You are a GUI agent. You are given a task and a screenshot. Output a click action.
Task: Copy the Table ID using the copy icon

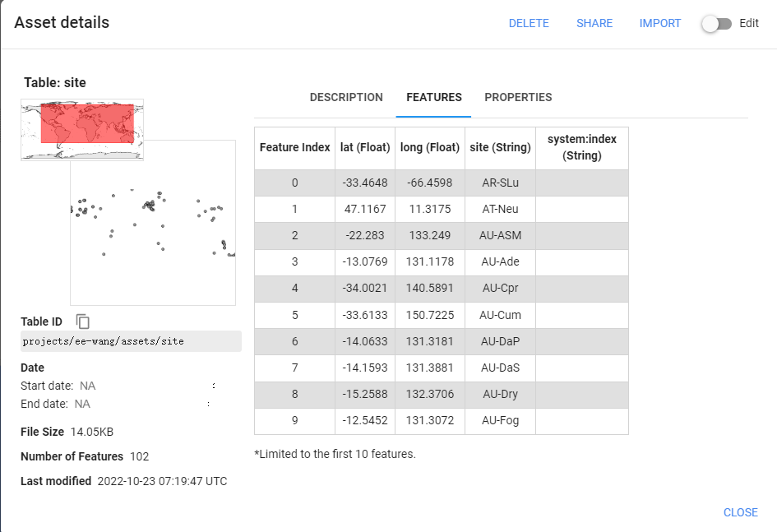pos(83,321)
